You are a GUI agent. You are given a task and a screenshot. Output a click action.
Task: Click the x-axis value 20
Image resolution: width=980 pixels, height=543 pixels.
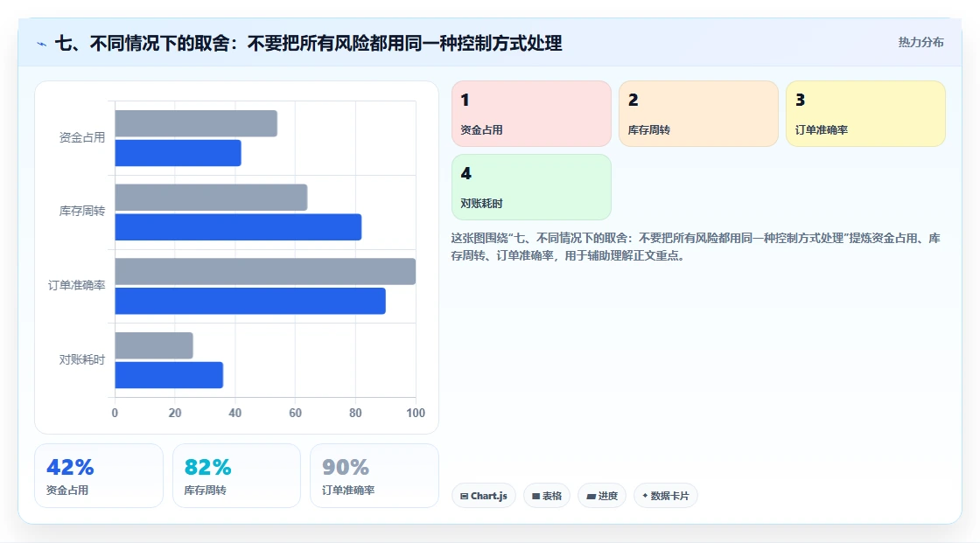(175, 413)
